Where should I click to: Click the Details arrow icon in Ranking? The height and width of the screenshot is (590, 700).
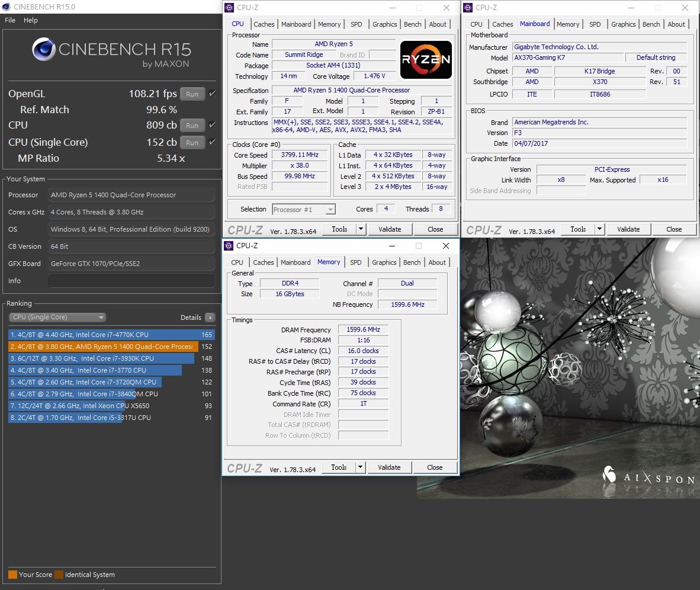coord(210,318)
